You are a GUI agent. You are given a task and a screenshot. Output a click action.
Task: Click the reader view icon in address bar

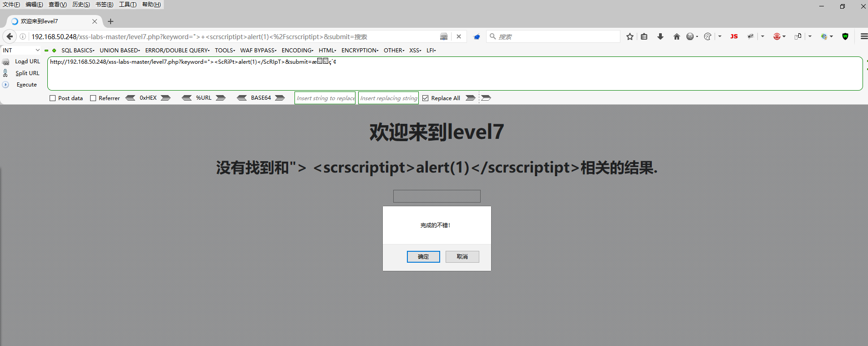(444, 36)
